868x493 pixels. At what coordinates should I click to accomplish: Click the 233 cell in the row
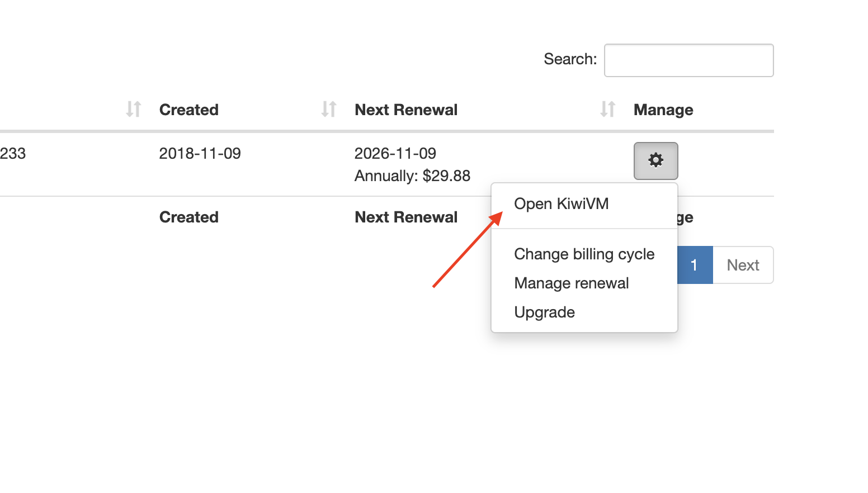pos(13,154)
